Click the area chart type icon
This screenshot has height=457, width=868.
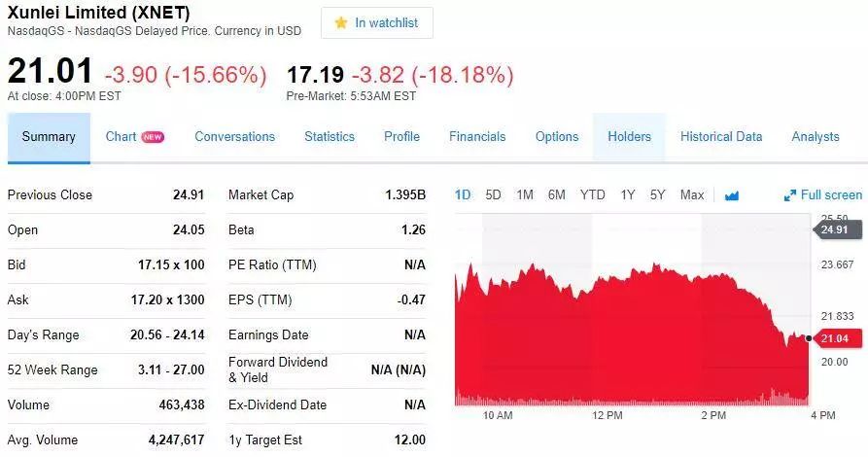(732, 195)
